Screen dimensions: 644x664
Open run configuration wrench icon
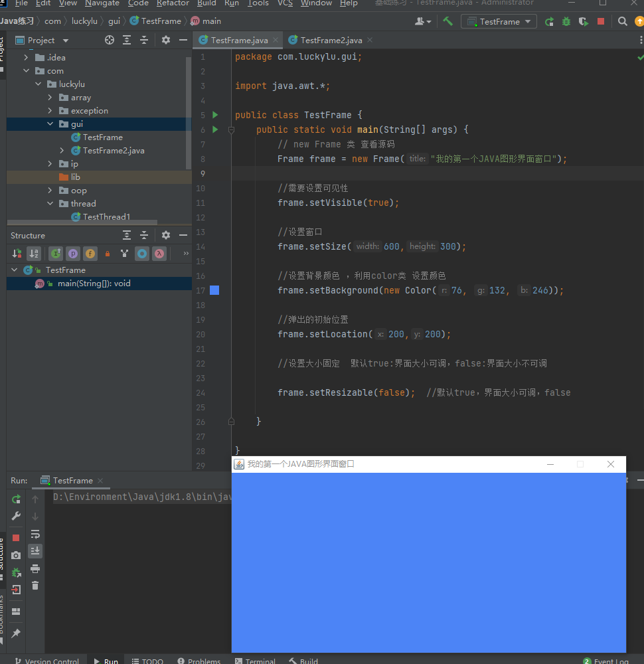(16, 516)
